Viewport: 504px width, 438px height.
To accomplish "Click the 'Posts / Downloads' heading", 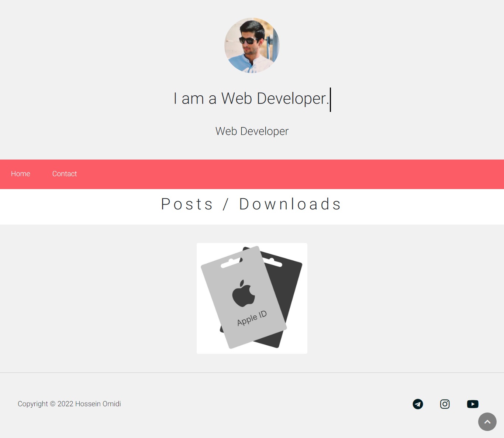I will (x=251, y=204).
